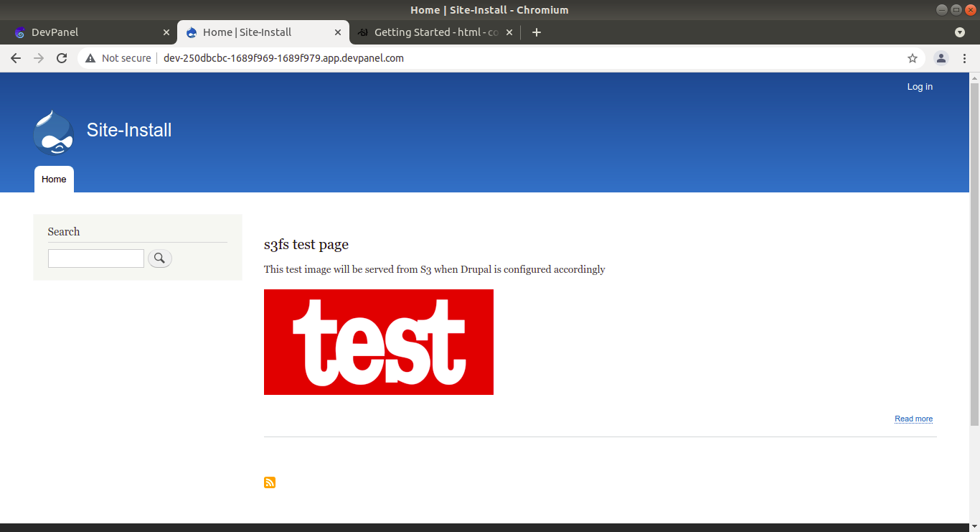
Task: Click the search magnifier button
Action: pos(159,258)
